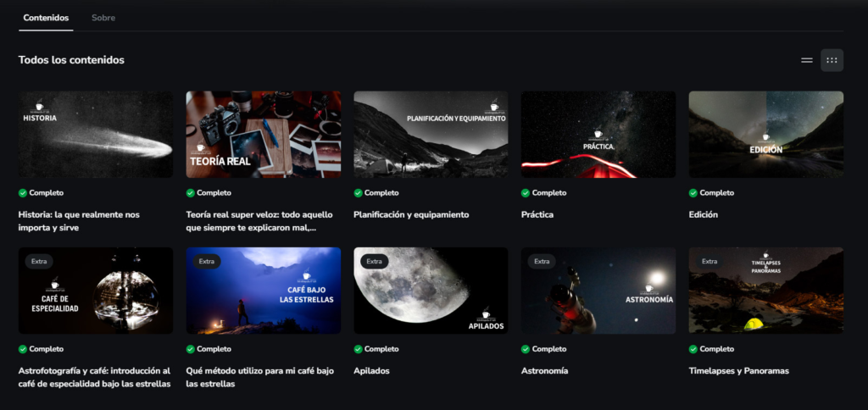Open title link Qué método utilizo para mi café

point(259,377)
